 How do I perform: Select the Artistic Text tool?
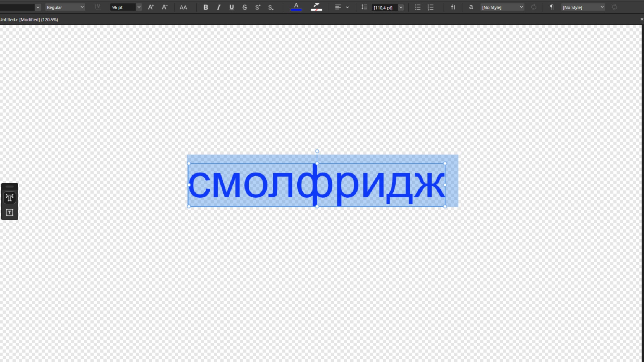(10, 198)
